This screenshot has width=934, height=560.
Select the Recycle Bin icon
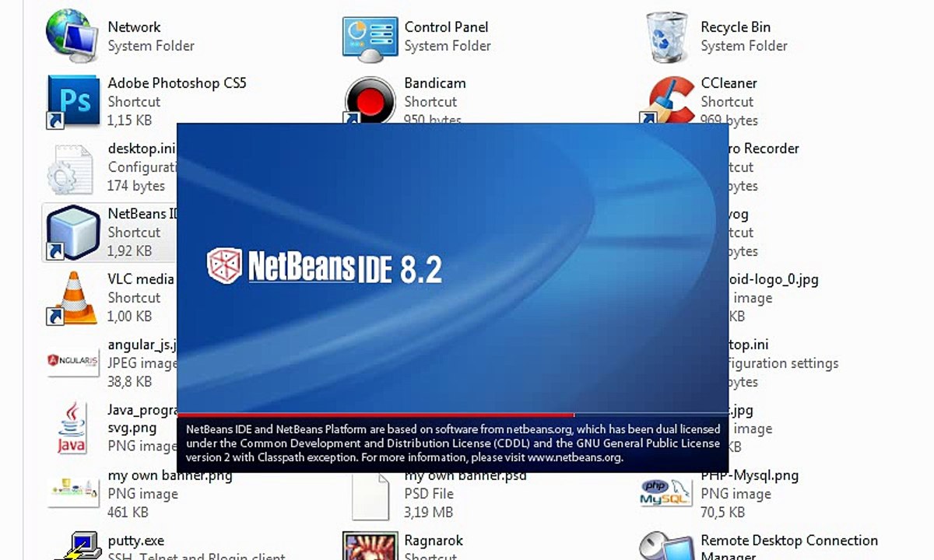click(667, 37)
